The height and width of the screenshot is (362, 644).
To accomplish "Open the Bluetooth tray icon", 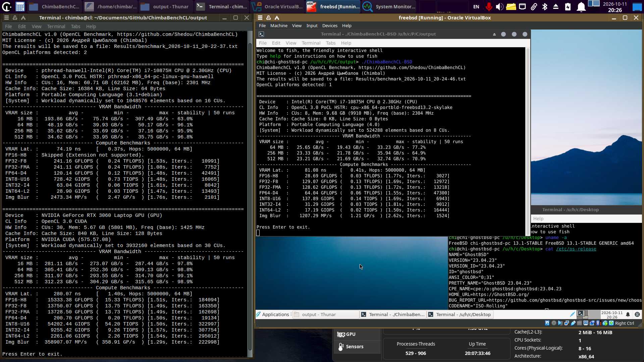I will click(x=545, y=6).
